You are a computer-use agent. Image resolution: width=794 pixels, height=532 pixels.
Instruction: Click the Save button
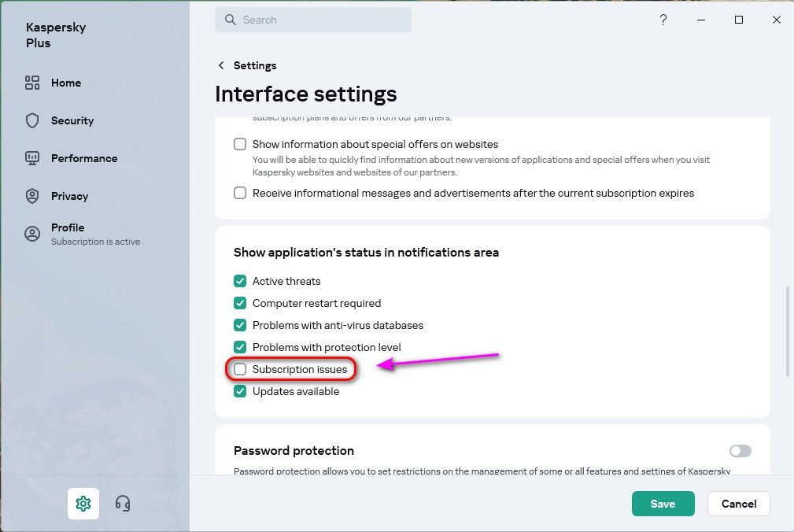click(x=663, y=504)
